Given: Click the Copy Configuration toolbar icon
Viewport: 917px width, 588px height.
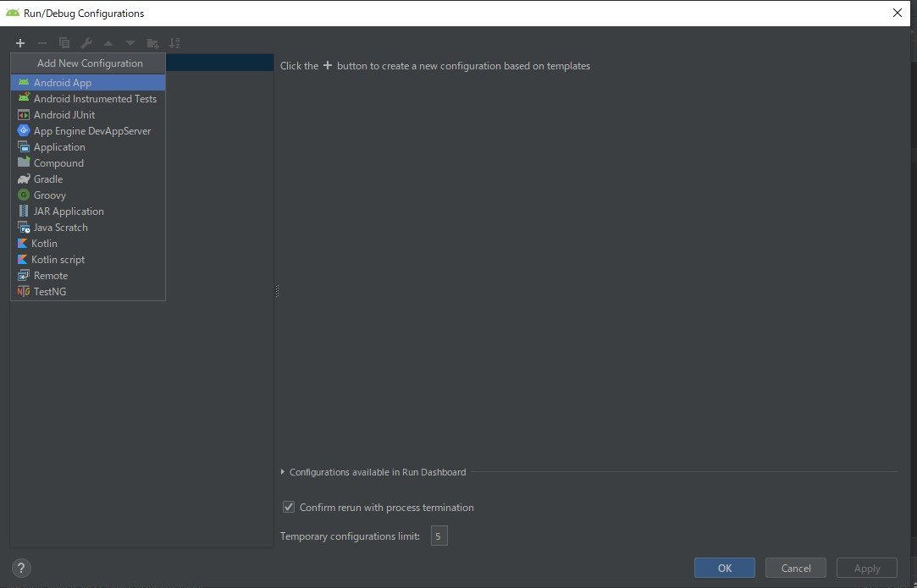Looking at the screenshot, I should coord(64,43).
